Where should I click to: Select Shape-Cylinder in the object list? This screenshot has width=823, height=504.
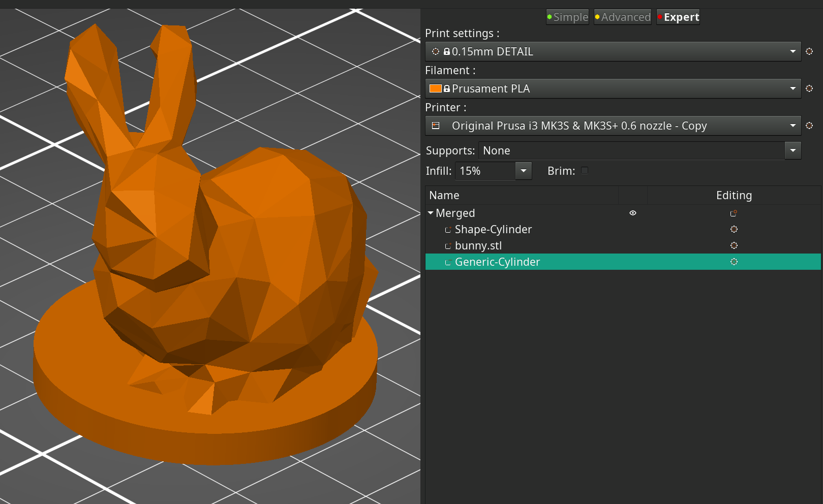point(493,229)
